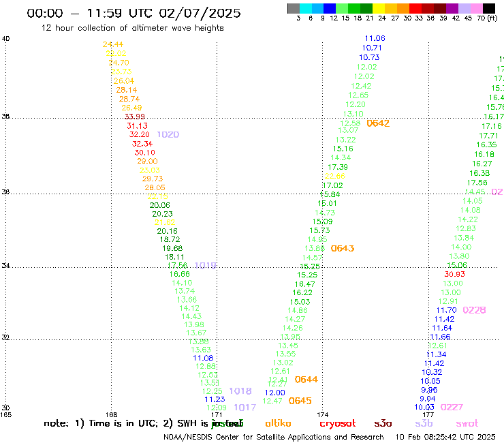Click the '10 Feb 08:25:42 UTC 2025' timestamp
504x443 pixels.
pyautogui.click(x=445, y=437)
